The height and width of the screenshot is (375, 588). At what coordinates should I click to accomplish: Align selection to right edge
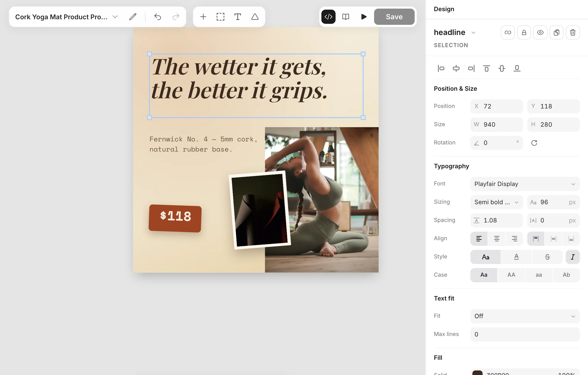pyautogui.click(x=471, y=68)
